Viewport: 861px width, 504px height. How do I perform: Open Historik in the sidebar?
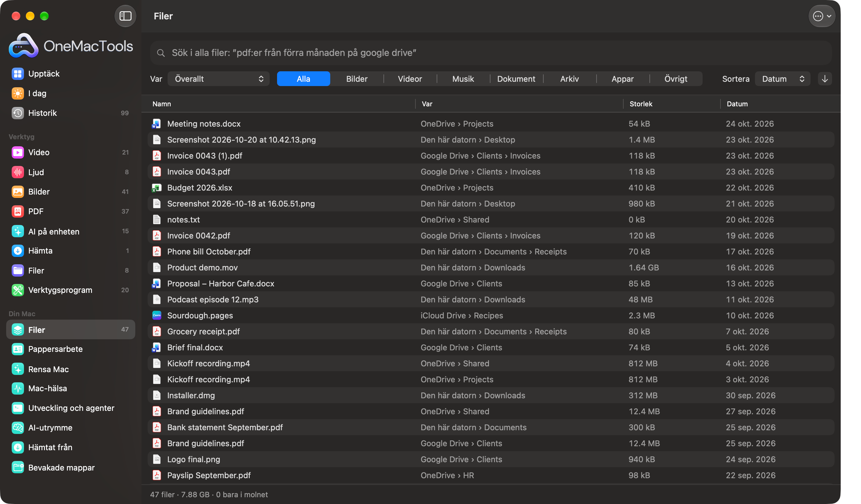tap(70, 113)
